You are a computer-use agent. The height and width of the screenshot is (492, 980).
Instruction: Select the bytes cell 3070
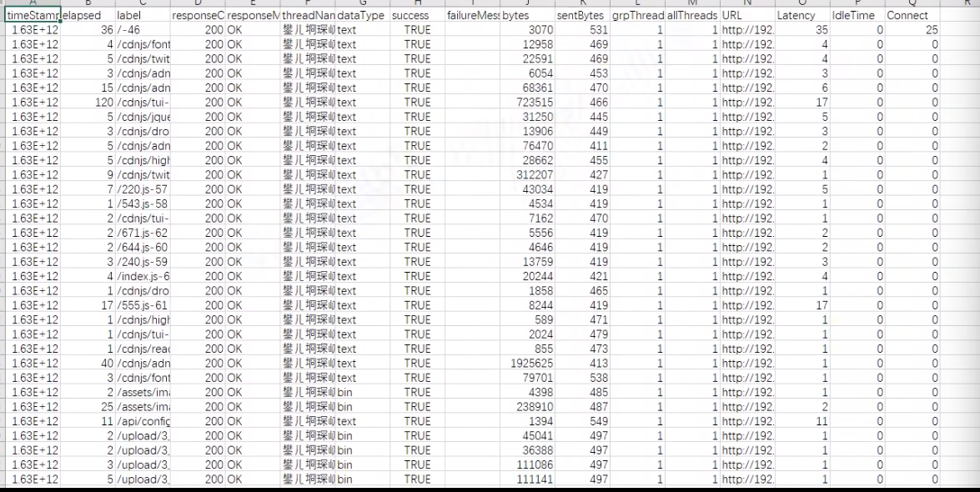click(527, 30)
